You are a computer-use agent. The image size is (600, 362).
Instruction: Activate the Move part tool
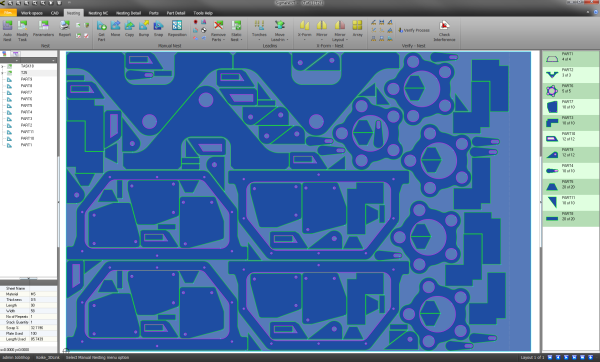pos(115,29)
